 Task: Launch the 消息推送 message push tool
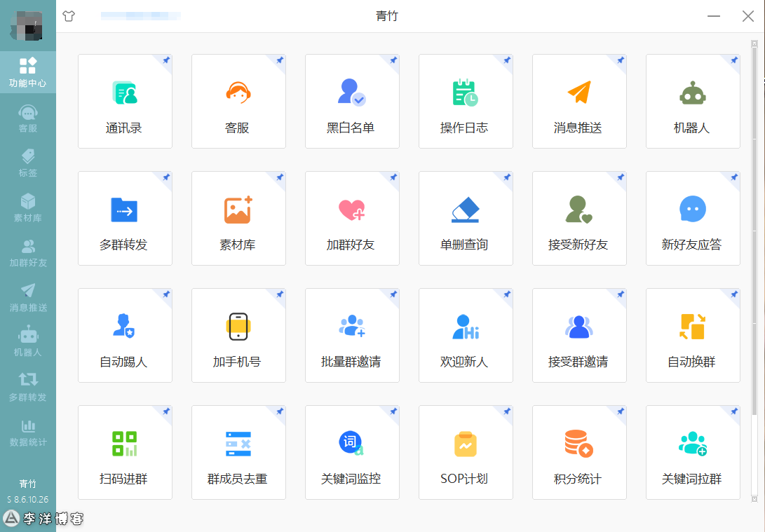point(579,101)
